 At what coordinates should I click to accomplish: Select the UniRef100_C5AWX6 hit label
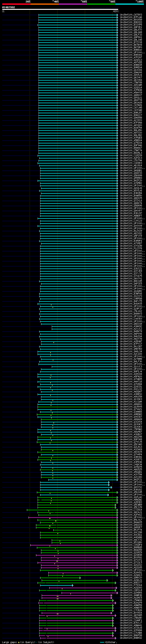click(x=131, y=600)
